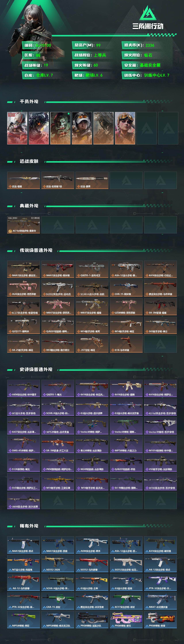Select the MP5冲锋枪-弄臣 purple skin
Viewport: 184px width, 644px height.
(x=24, y=619)
